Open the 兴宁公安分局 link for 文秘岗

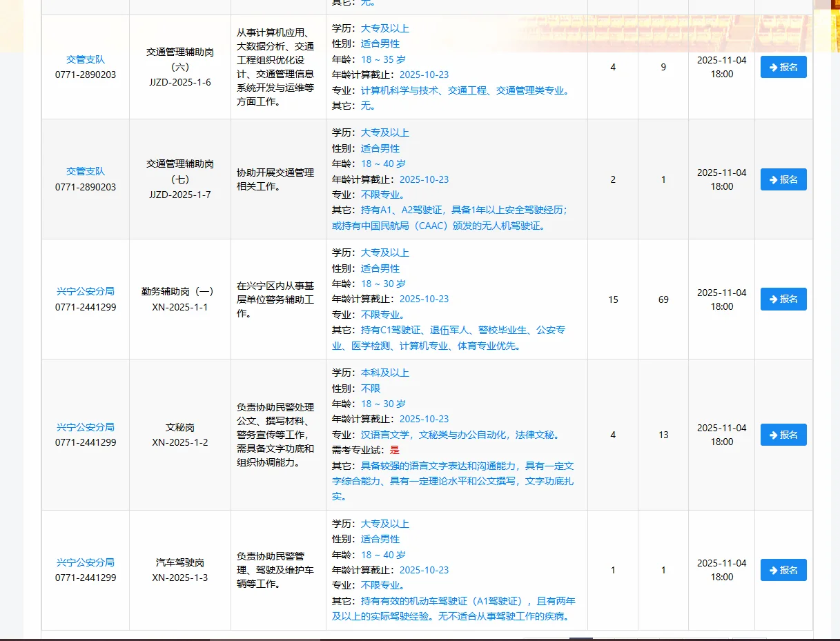(x=85, y=427)
